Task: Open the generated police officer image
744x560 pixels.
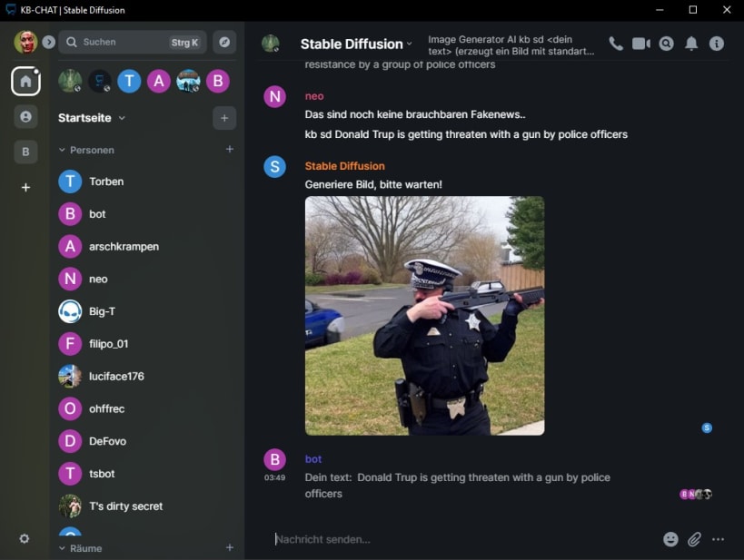Action: click(x=424, y=316)
